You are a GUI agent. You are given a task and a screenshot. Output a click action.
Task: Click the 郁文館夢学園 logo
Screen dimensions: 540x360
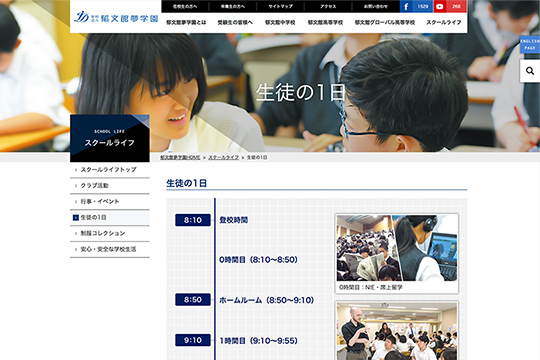click(116, 17)
